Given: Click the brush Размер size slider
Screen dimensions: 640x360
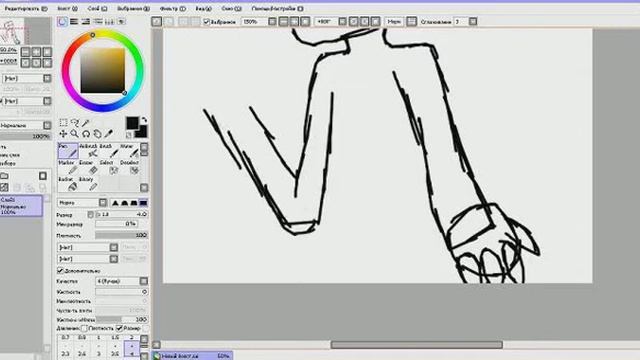Looking at the screenshot, I should (122, 214).
